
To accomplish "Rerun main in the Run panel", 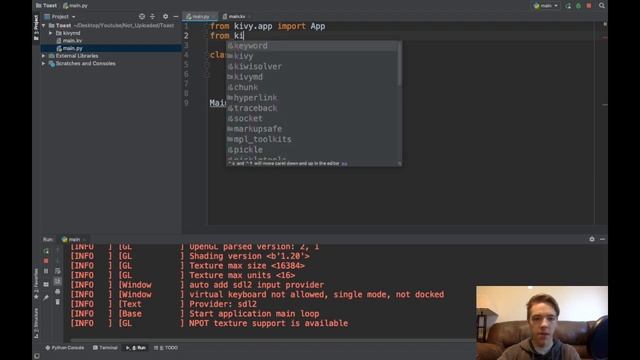I will pos(46,251).
